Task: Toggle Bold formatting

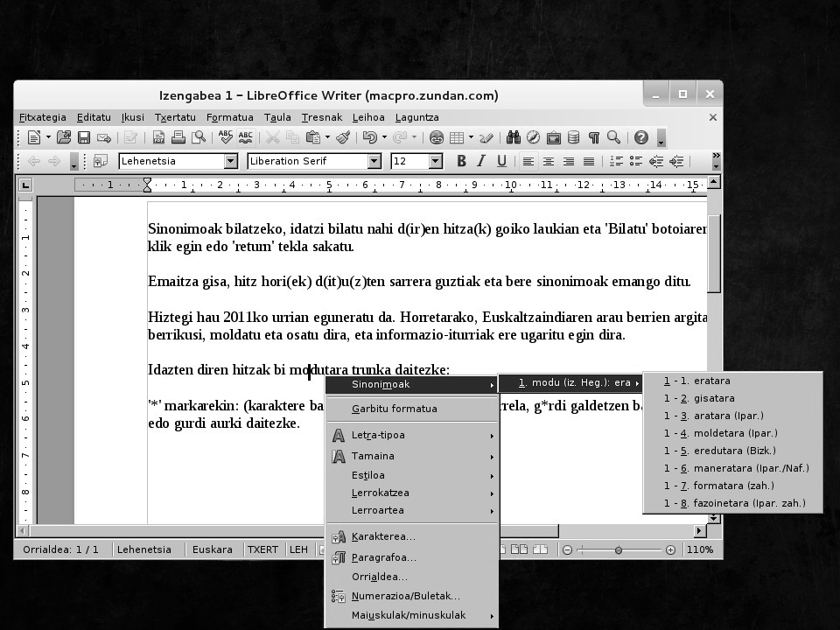Action: click(x=461, y=161)
